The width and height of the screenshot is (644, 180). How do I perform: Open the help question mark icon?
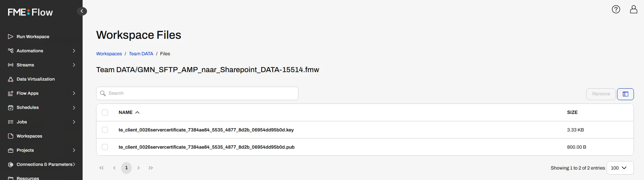click(x=616, y=9)
